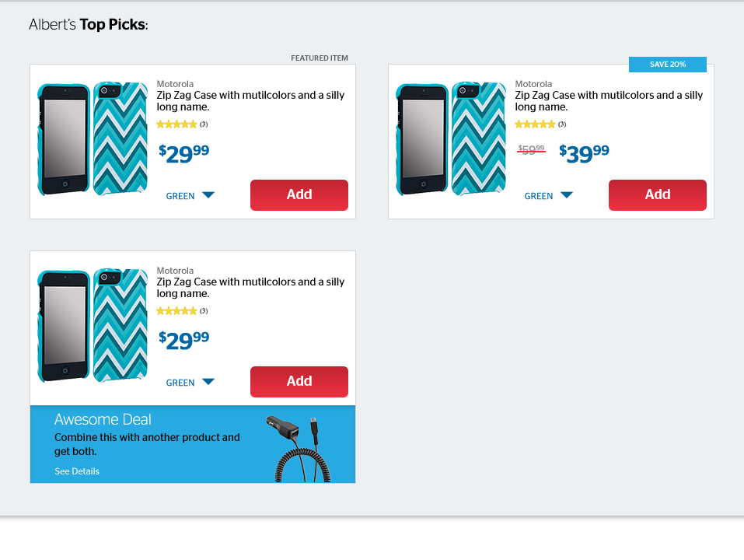Viewport: 744px width, 560px height.
Task: Click the SAVE 20% badge
Action: click(667, 65)
